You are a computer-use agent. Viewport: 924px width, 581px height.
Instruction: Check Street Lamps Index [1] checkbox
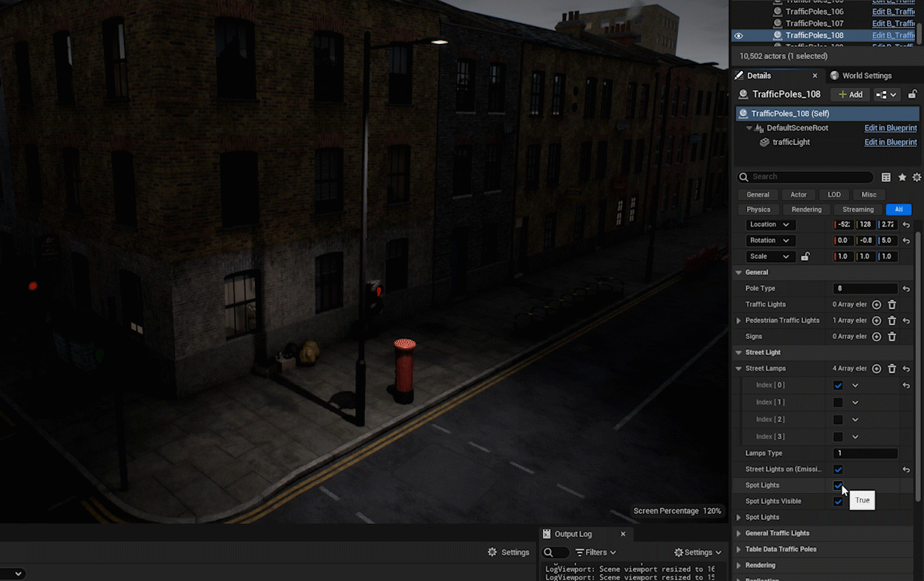(838, 402)
